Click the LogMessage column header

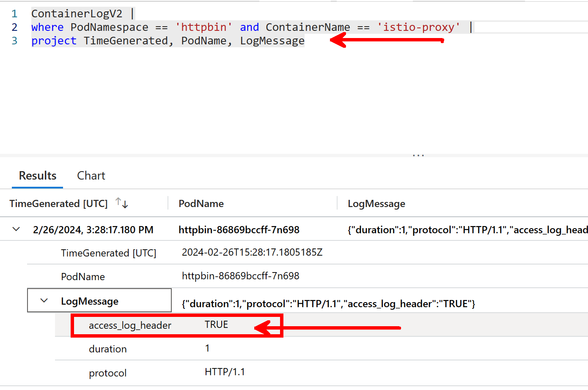(x=376, y=204)
